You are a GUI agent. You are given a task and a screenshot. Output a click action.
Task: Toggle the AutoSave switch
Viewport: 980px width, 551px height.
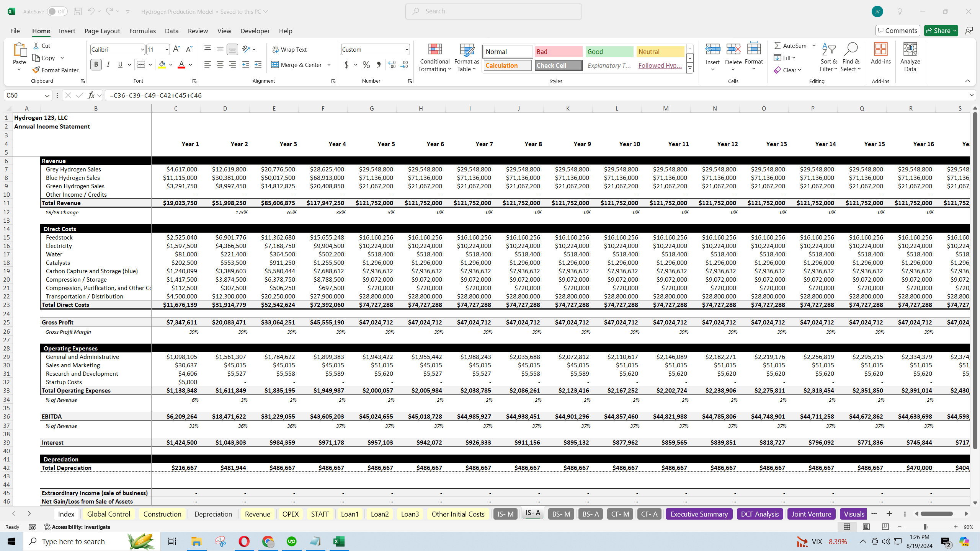coord(57,11)
